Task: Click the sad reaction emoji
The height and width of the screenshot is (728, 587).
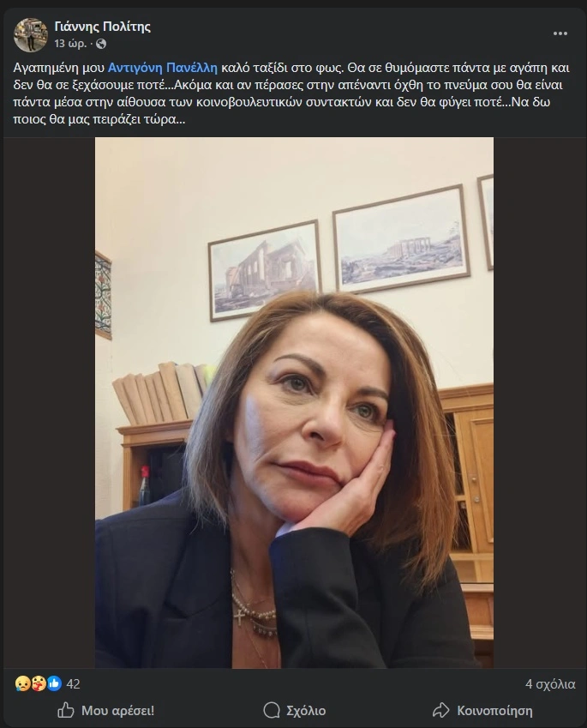Action: click(22, 683)
